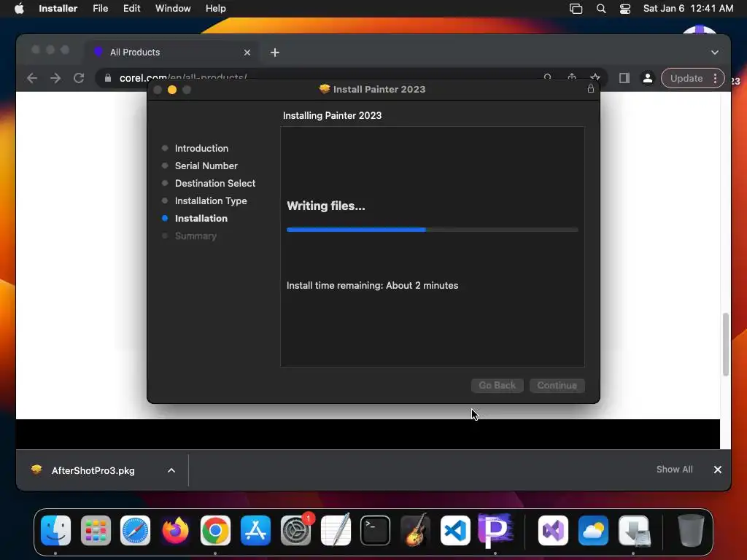Expand AfterShotPro3.pkg download options chevron
Screen dimensions: 747x560
(171, 470)
